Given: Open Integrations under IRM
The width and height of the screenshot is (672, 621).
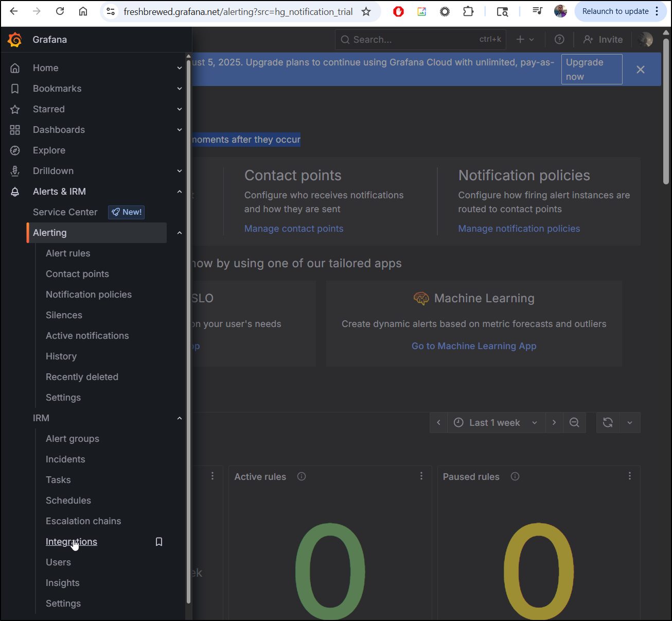Looking at the screenshot, I should pos(72,542).
